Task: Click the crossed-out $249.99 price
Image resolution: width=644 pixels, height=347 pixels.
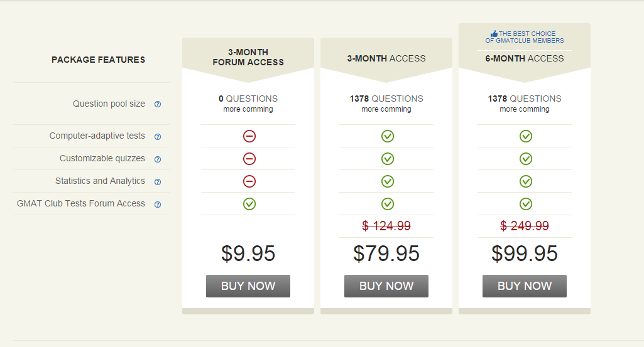Action: point(525,226)
